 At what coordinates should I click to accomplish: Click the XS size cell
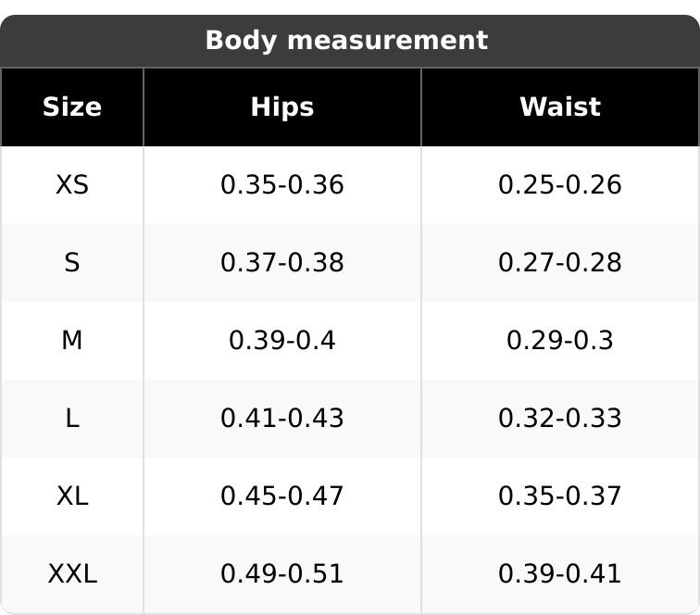click(72, 185)
